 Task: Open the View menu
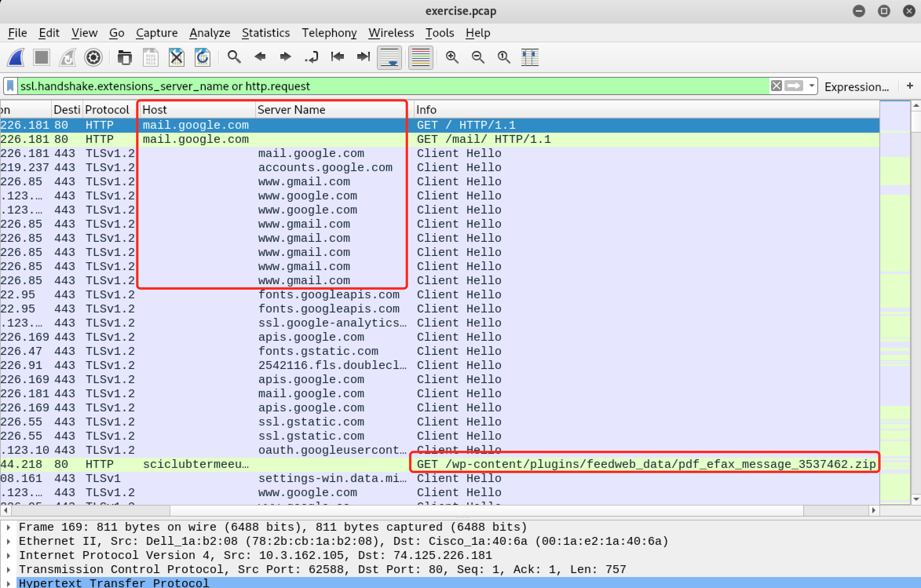point(84,33)
